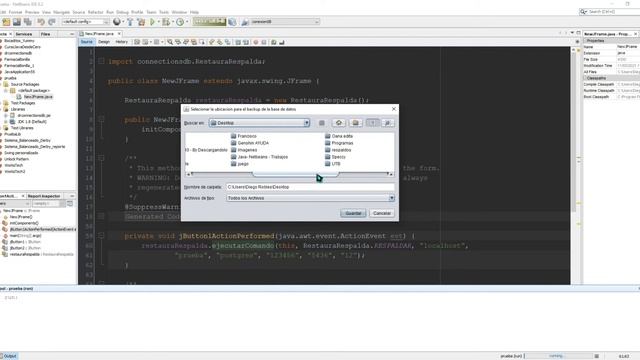The image size is (640, 360).
Task: Select the UTB folder
Action: [332, 164]
